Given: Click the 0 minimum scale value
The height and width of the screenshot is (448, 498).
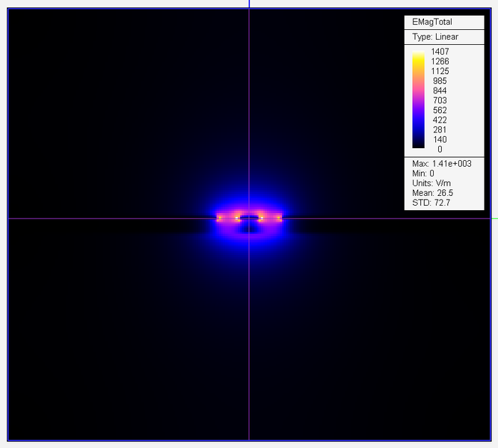Looking at the screenshot, I should [x=440, y=149].
